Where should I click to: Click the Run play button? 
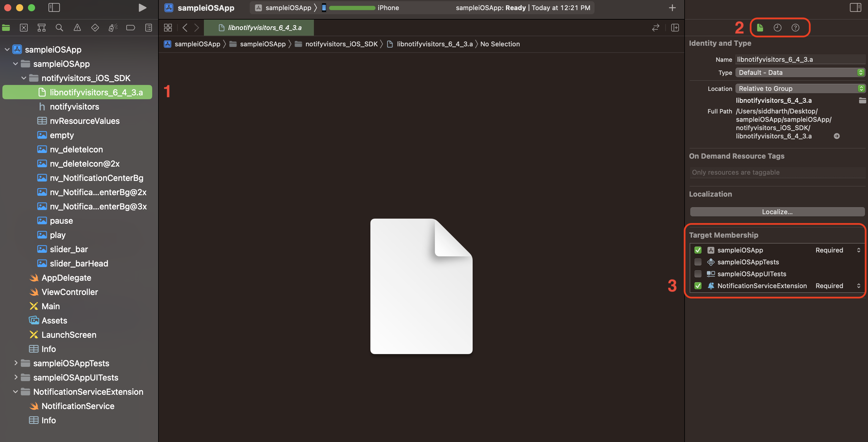click(x=142, y=8)
